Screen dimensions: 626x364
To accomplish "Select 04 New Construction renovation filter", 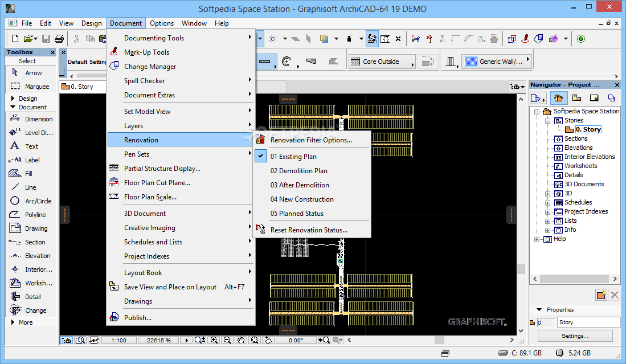I will tap(302, 199).
